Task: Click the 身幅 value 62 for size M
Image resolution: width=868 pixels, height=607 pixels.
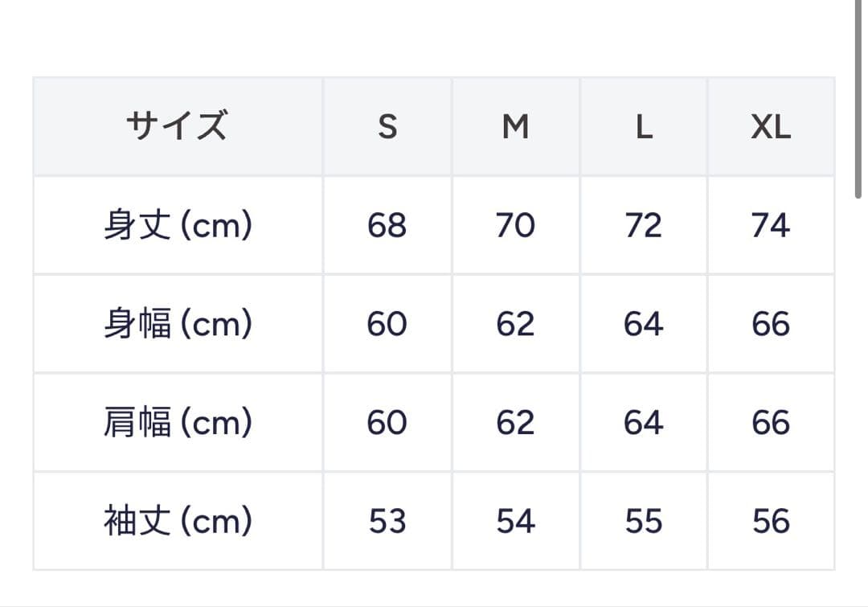Action: (x=515, y=325)
